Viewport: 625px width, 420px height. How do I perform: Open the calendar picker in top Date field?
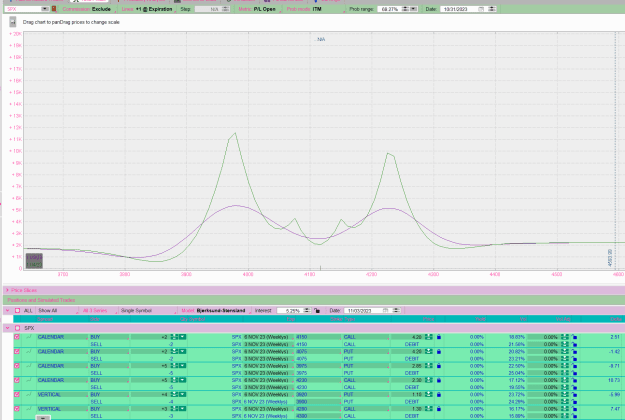point(481,9)
